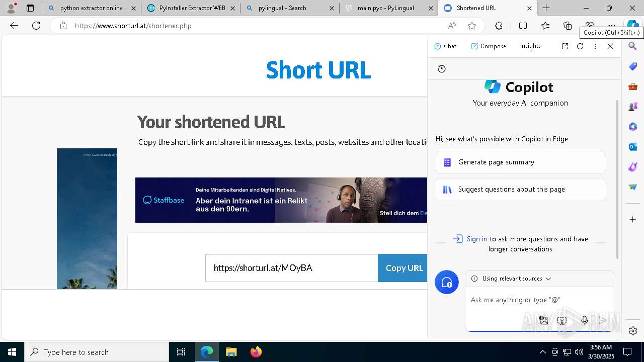Open Task View on taskbar
644x362 pixels.
tap(181, 352)
